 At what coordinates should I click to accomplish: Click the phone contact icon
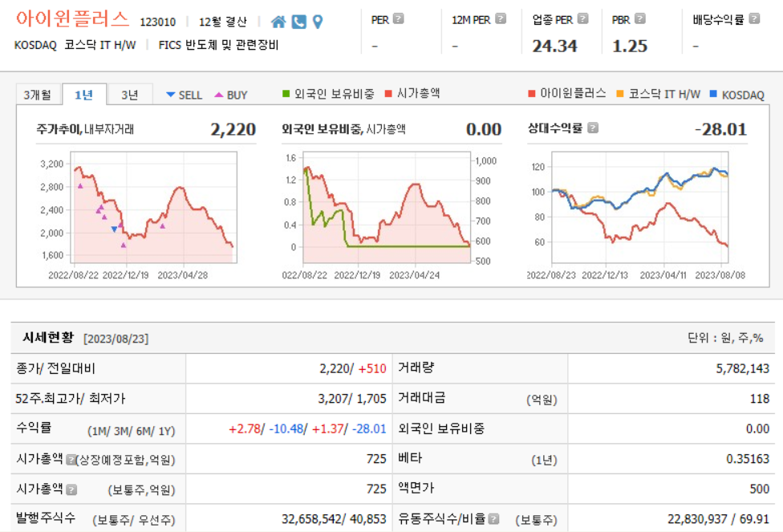point(298,22)
